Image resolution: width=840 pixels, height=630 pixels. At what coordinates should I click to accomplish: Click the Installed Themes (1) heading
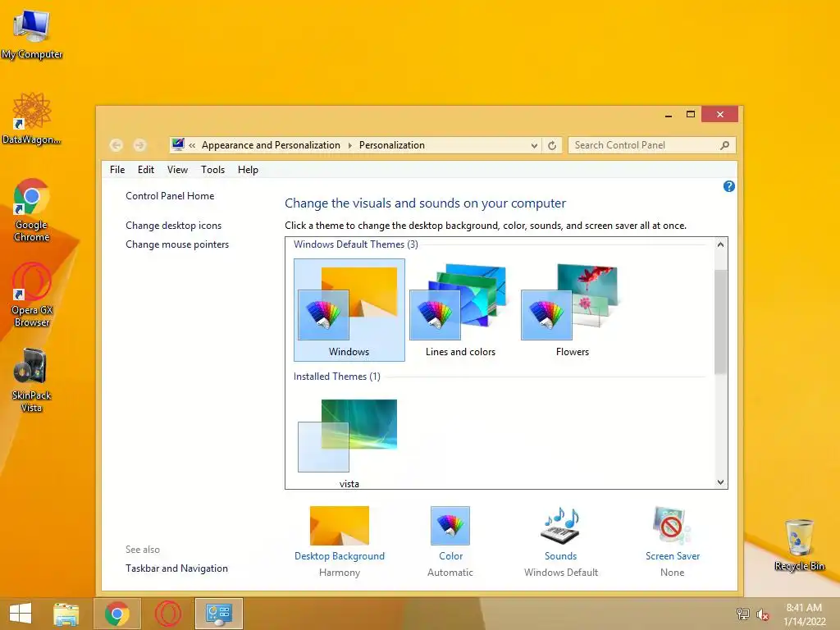[x=337, y=377]
